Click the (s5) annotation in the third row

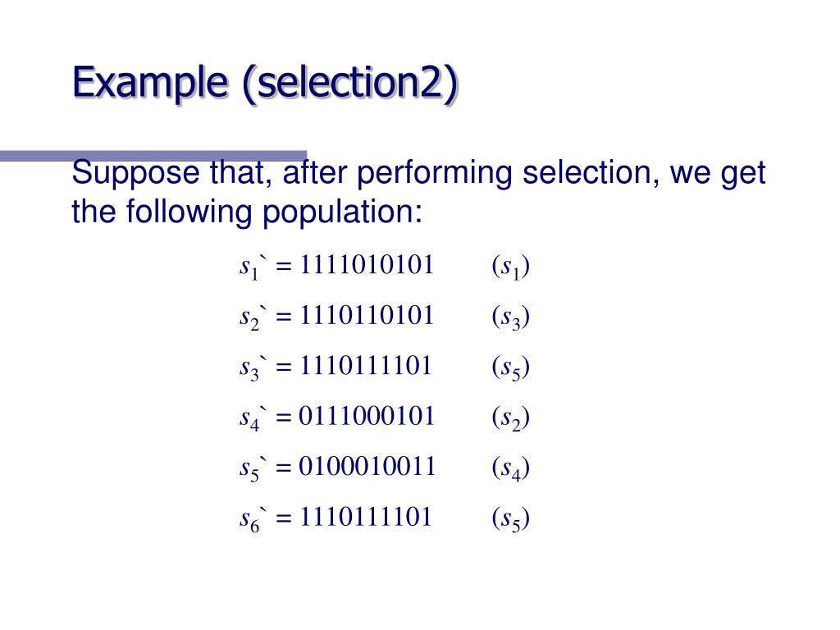click(x=510, y=367)
